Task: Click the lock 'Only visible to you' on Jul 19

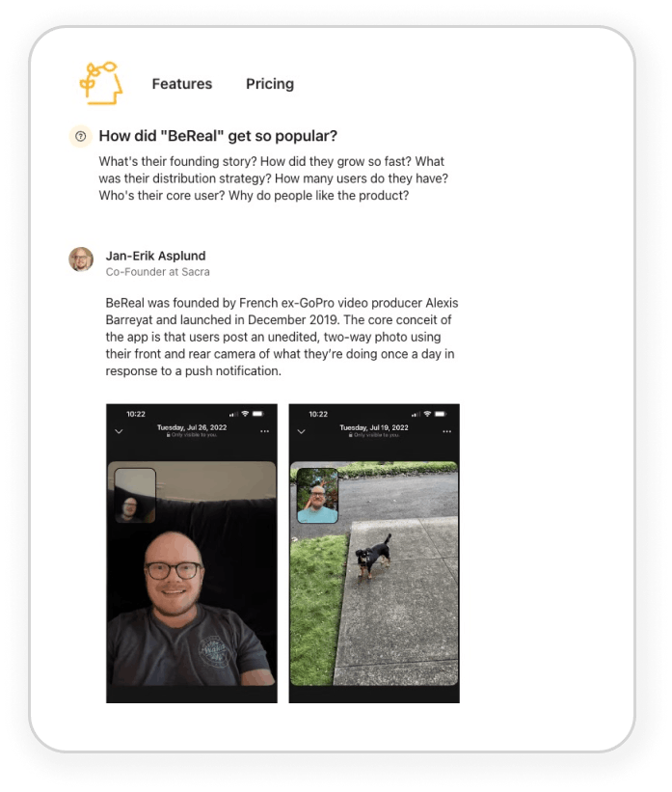Action: pyautogui.click(x=374, y=435)
